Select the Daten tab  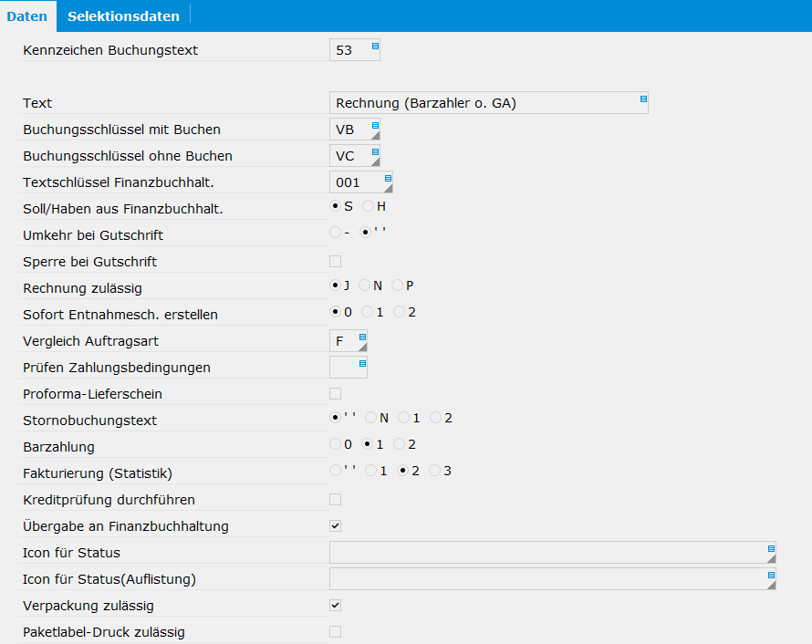pyautogui.click(x=27, y=16)
